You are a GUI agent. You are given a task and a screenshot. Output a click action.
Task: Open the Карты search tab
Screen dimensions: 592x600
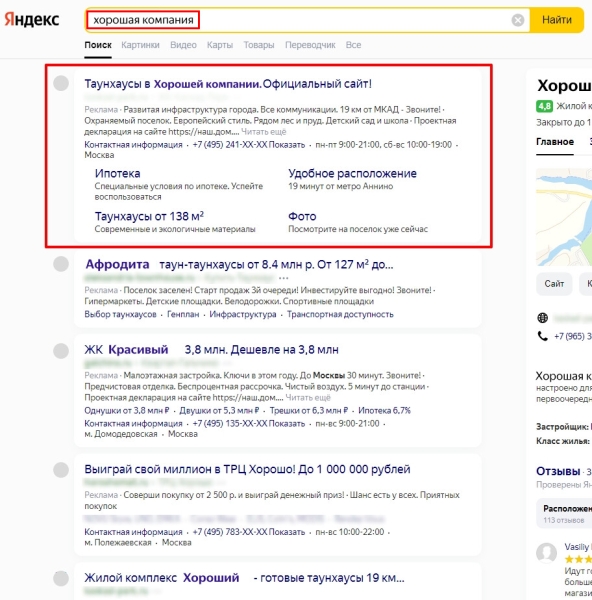pos(220,45)
